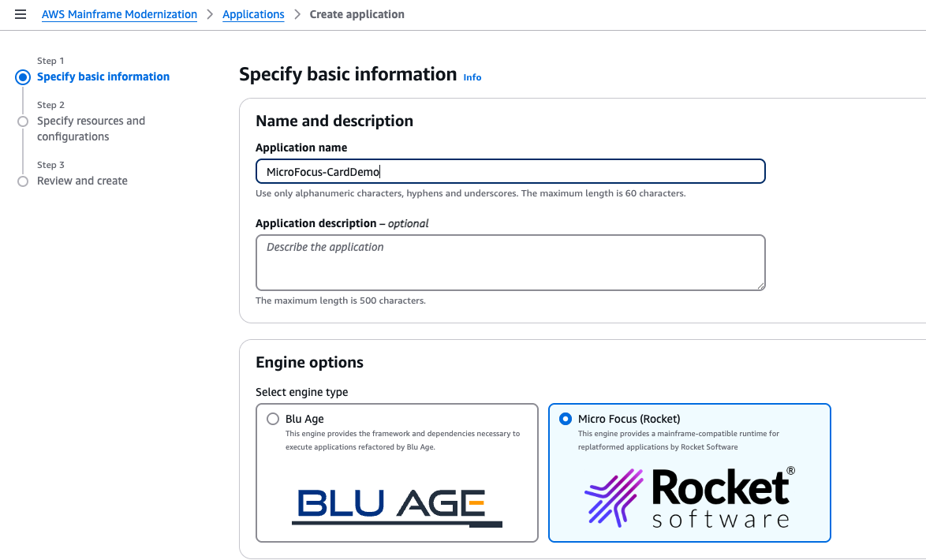Click the Micro Focus engine option card
926x560 pixels.
689,472
